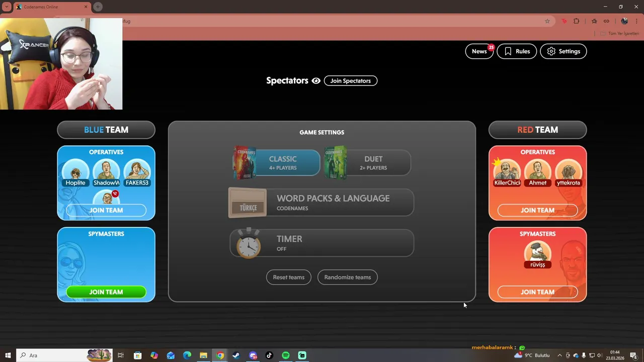Click the Türkçe word pack card icon
The image size is (644, 362).
[248, 203]
